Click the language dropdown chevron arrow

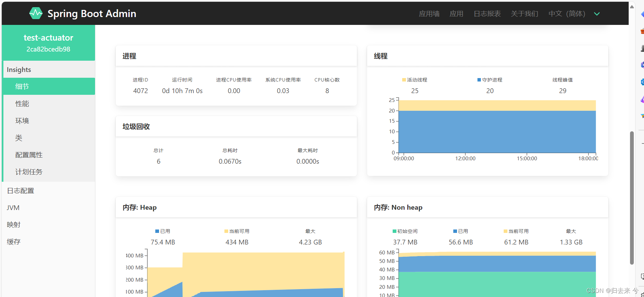597,14
